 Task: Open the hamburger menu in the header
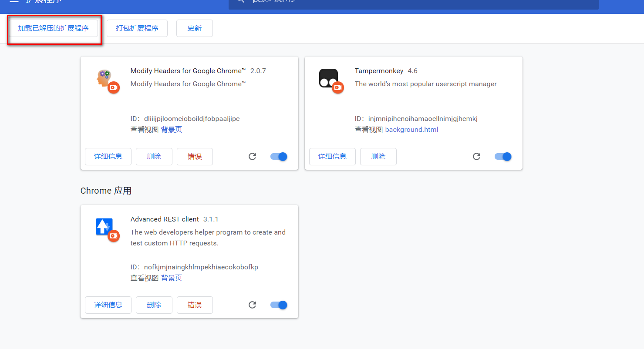[x=14, y=1]
